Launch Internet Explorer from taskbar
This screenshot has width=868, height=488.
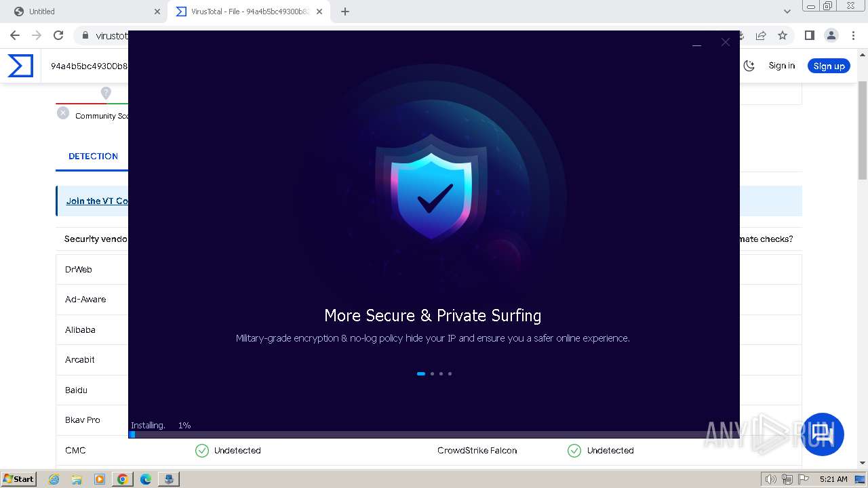(x=54, y=479)
